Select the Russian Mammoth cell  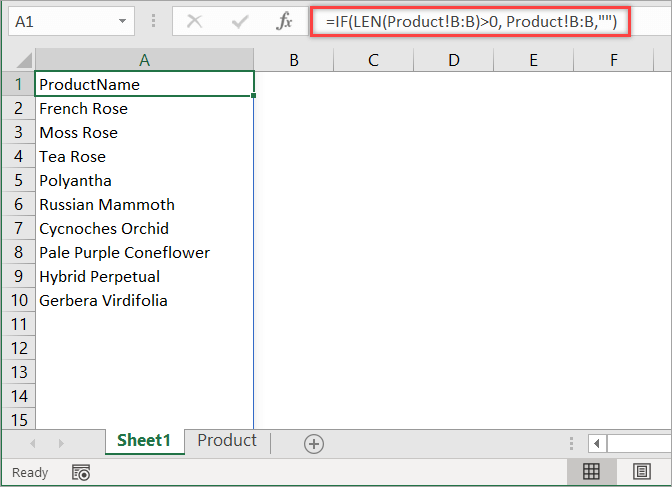[144, 204]
